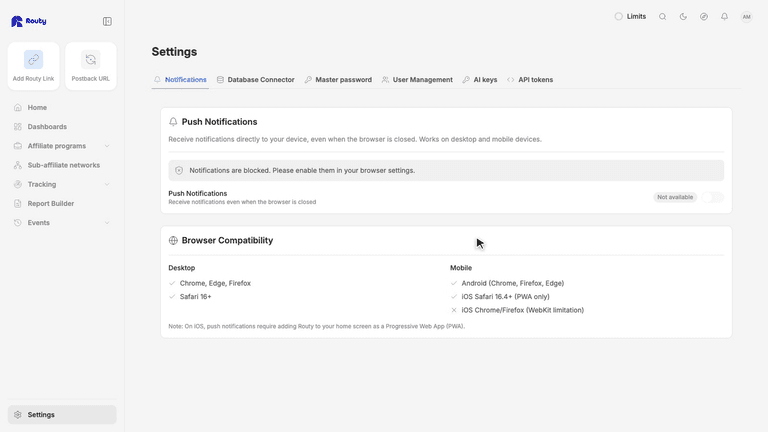Screen dimensions: 768x432
Task: Open the AM user avatar menu
Action: [x=746, y=17]
